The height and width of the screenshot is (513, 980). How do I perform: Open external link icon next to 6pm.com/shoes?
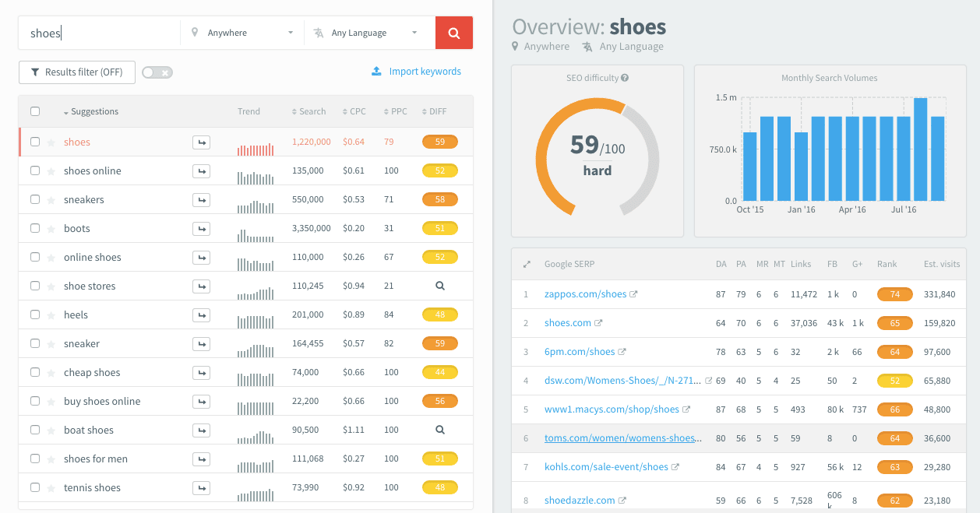tap(622, 352)
